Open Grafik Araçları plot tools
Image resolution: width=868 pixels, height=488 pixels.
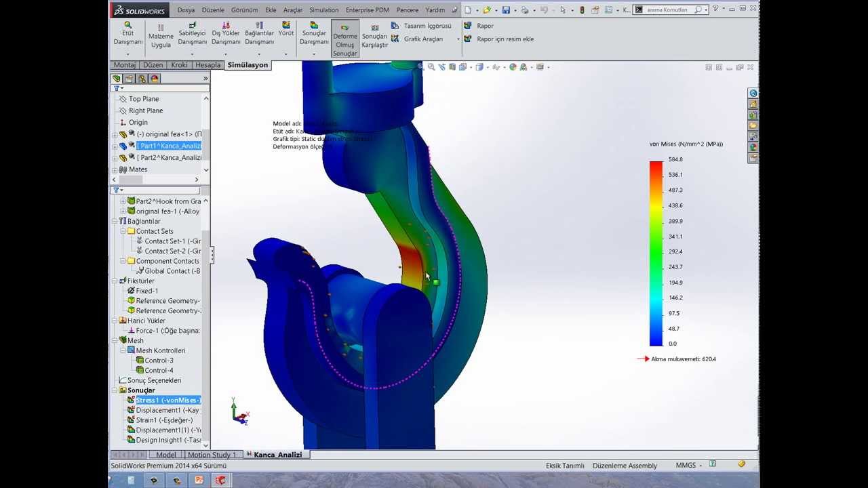tap(417, 39)
